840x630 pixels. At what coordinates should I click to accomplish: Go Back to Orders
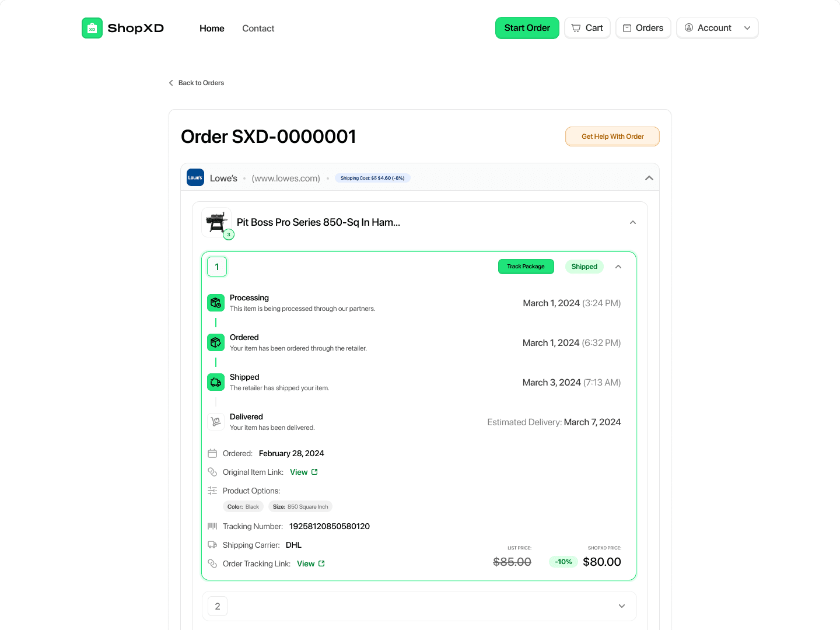tap(197, 83)
